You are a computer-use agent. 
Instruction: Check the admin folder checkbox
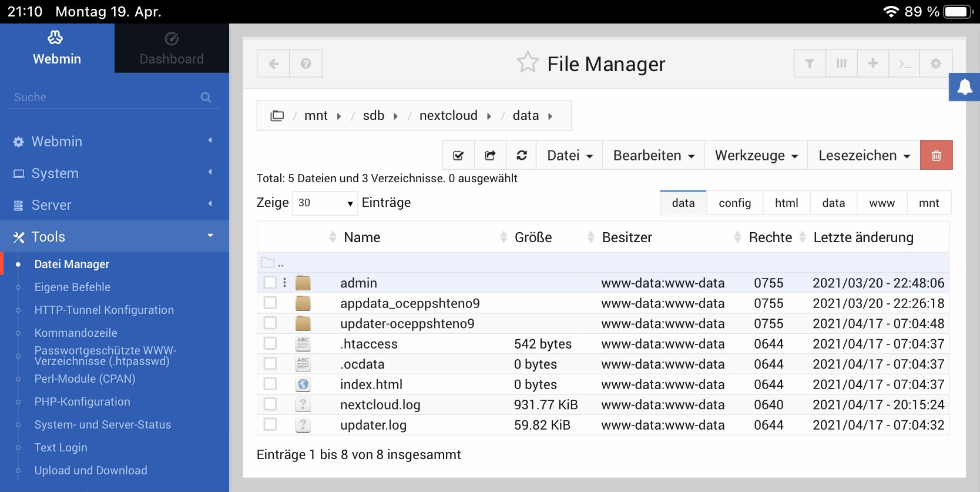tap(270, 283)
